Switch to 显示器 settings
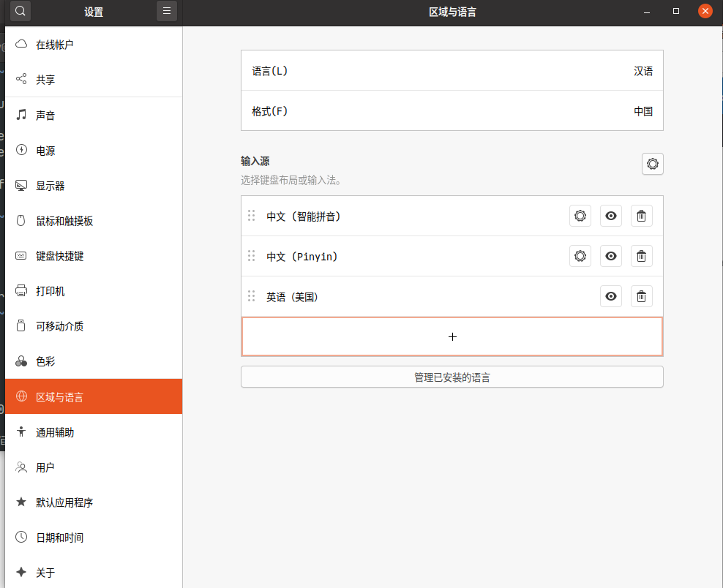The image size is (723, 588). tap(94, 186)
